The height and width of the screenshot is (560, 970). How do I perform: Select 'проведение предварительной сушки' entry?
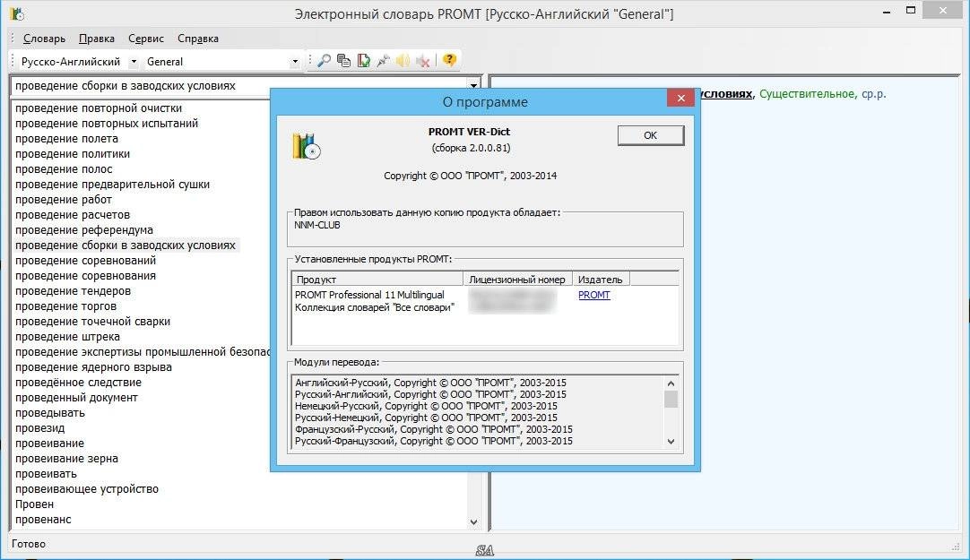[x=112, y=185]
